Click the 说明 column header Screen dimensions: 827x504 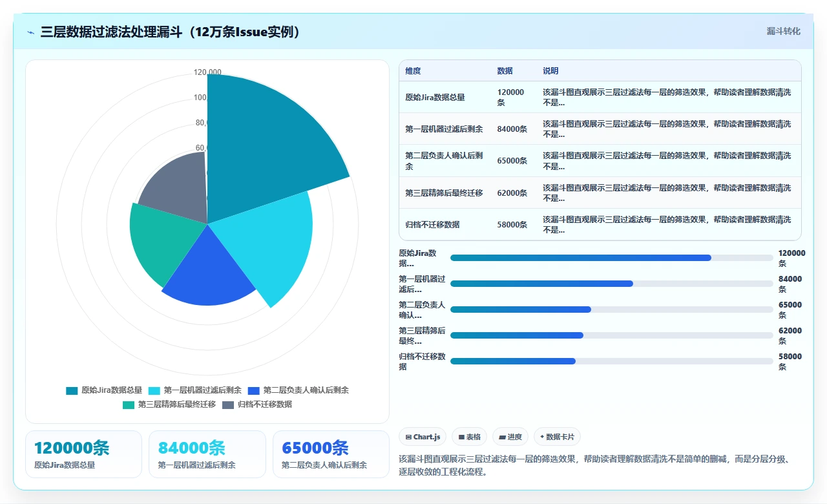550,71
